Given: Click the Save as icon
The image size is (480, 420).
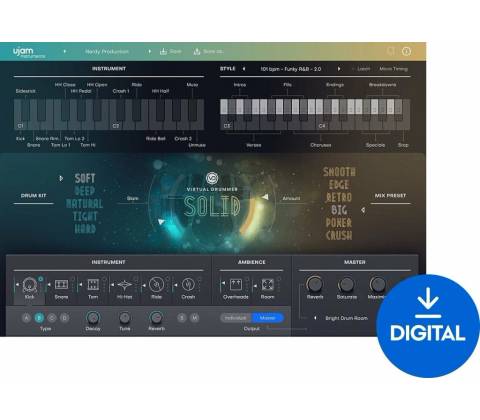Looking at the screenshot, I should point(197,51).
